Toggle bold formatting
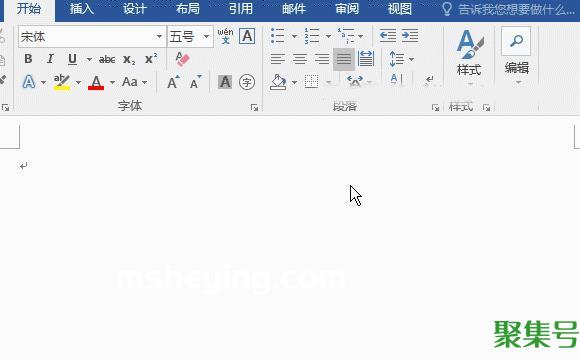This screenshot has width=580, height=360. [x=28, y=59]
